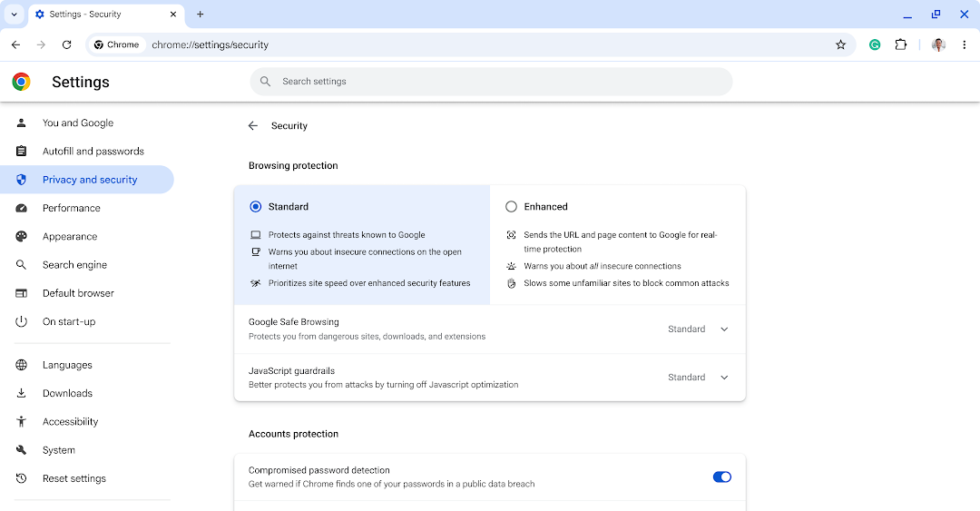
Task: Open Chrome's three-dot menu
Action: click(964, 44)
